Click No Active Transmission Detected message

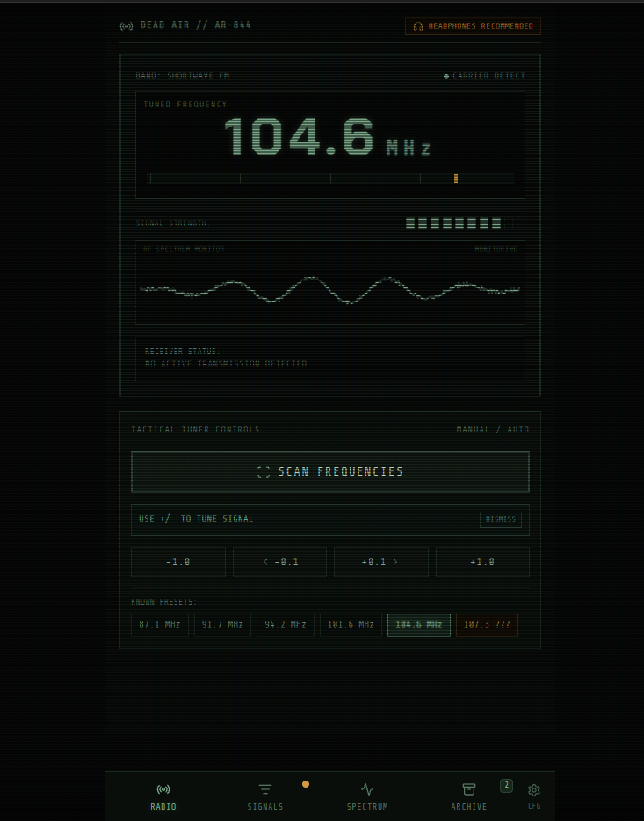pyautogui.click(x=226, y=365)
